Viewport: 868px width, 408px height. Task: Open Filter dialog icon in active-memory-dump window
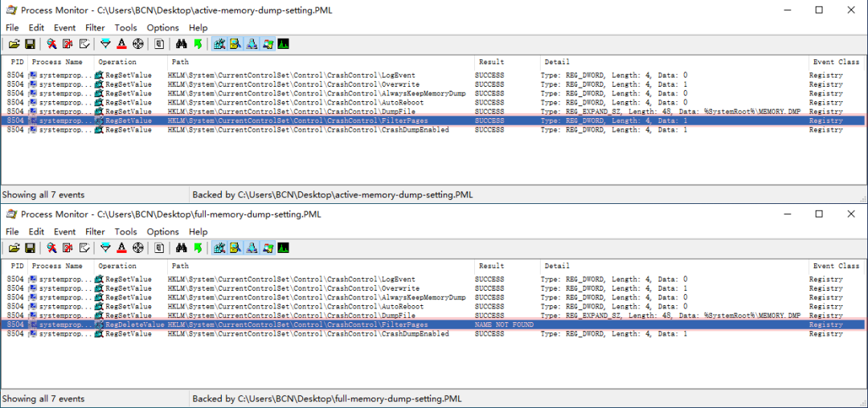pos(106,44)
